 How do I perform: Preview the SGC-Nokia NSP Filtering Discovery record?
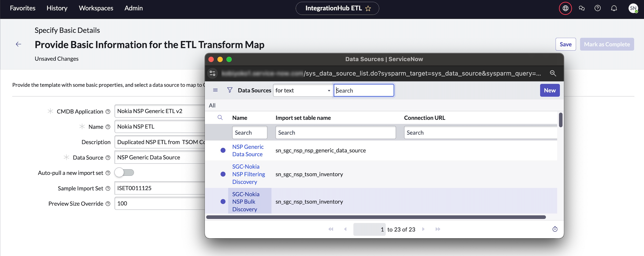[x=223, y=174]
